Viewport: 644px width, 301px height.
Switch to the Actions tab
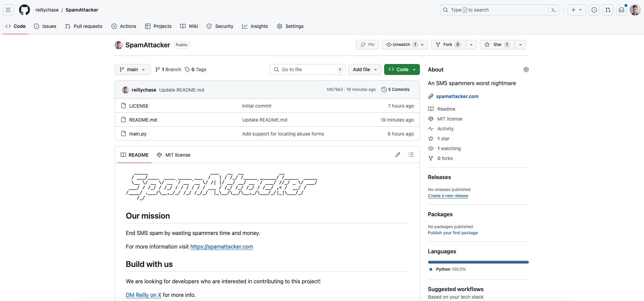[x=124, y=26]
